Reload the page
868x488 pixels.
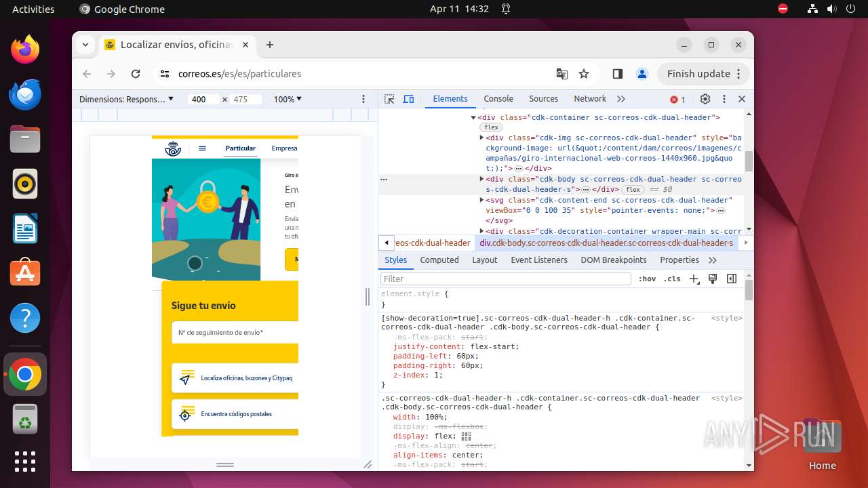(x=136, y=74)
